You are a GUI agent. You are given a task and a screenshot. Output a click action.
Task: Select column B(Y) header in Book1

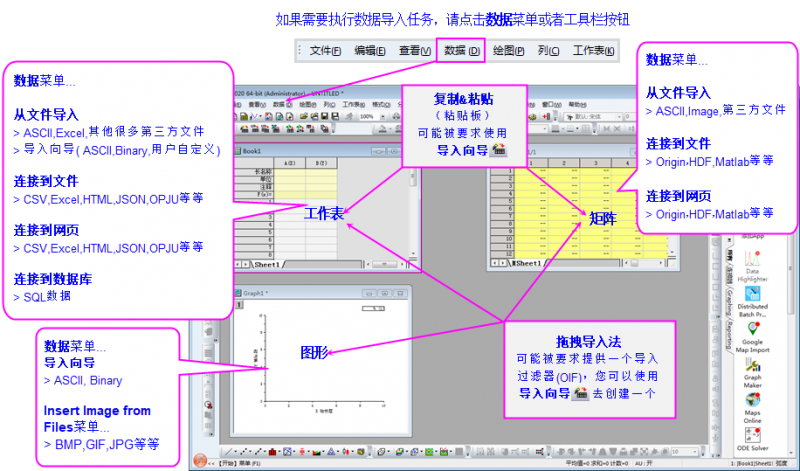(321, 163)
